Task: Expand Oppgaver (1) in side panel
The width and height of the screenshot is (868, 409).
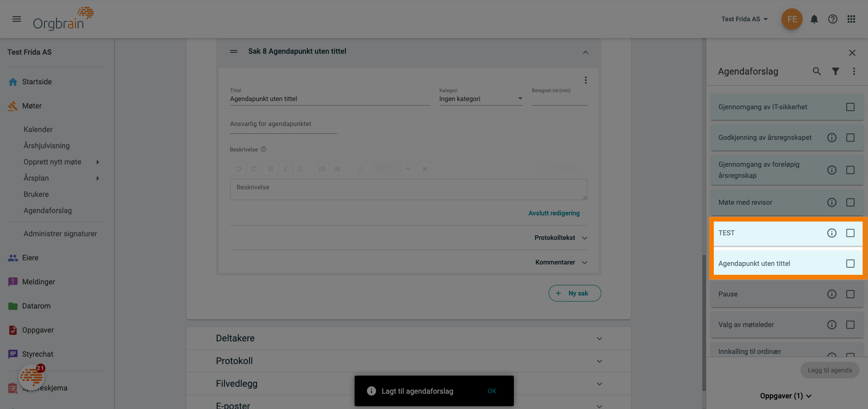Action: (786, 396)
